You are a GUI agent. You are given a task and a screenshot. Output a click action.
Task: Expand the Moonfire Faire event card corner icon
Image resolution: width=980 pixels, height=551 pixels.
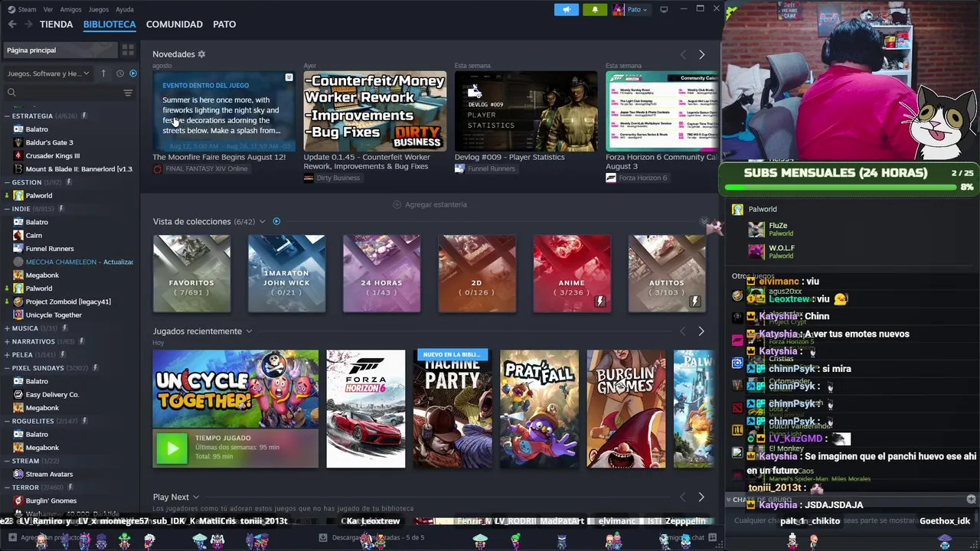289,77
